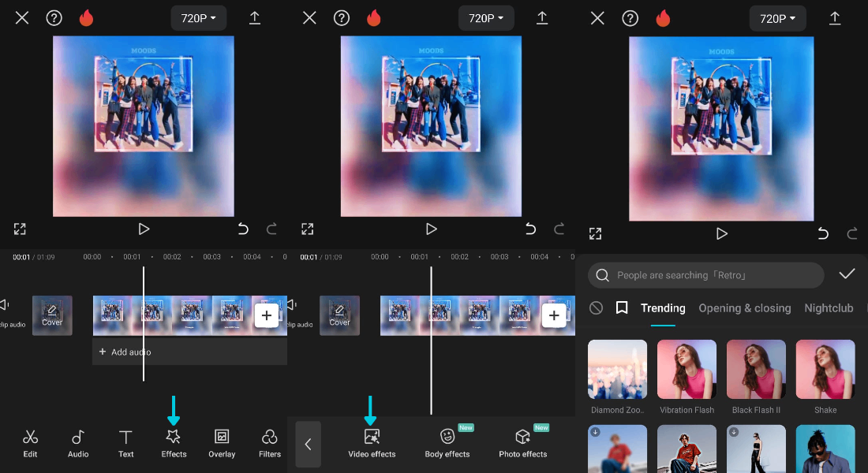Undo last action in middle panel

[x=530, y=229]
